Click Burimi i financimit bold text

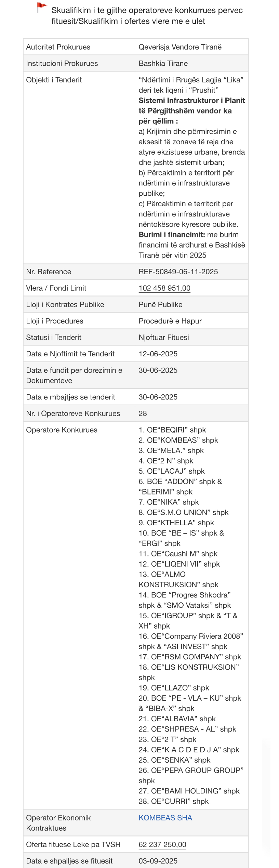(172, 235)
